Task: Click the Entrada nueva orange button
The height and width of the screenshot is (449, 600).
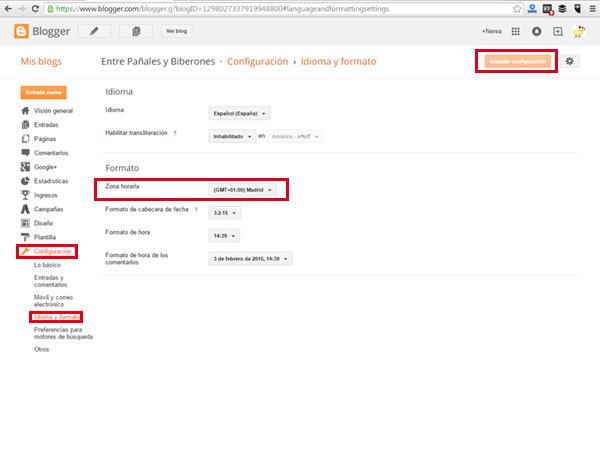Action: coord(43,92)
